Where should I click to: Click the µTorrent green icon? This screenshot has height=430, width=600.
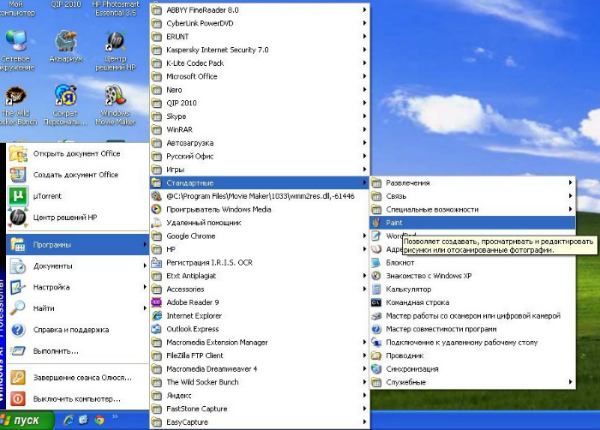point(18,196)
